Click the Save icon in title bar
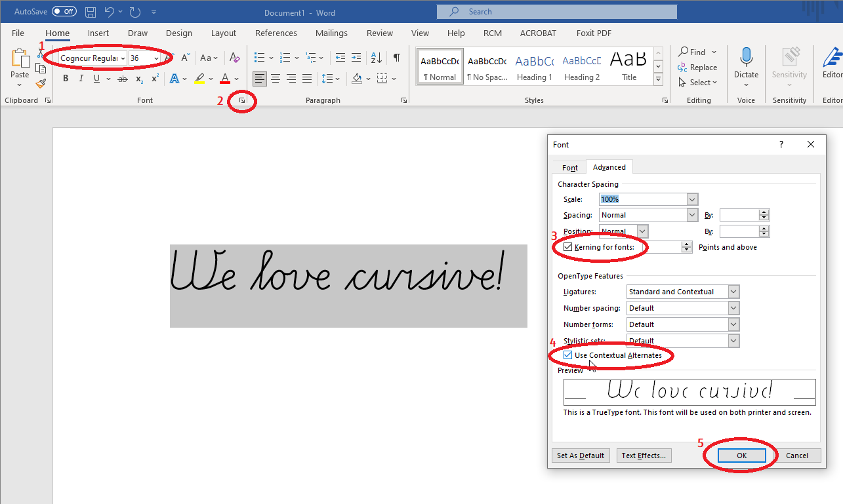This screenshot has height=504, width=843. [91, 12]
